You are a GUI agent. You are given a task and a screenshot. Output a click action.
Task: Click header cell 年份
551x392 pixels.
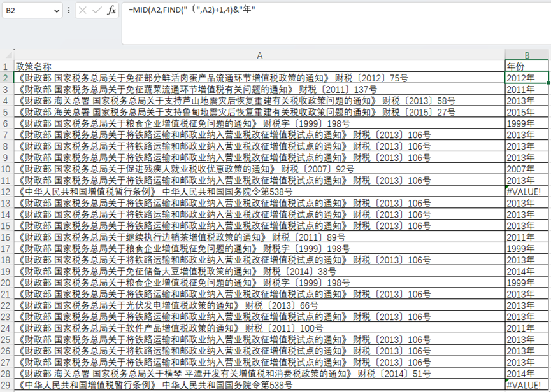point(526,66)
